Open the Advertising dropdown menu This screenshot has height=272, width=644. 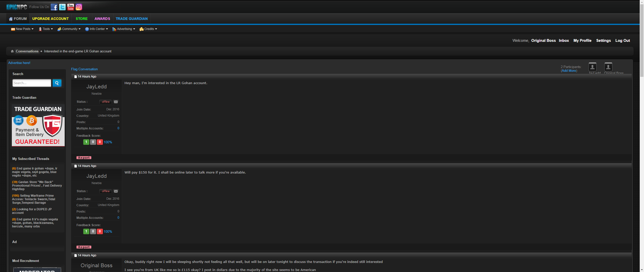tap(124, 29)
